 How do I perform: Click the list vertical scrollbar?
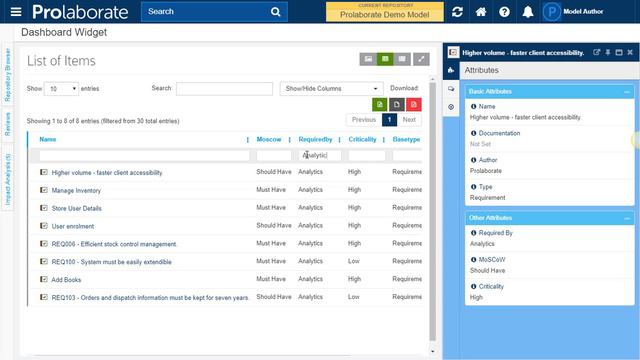point(433,211)
